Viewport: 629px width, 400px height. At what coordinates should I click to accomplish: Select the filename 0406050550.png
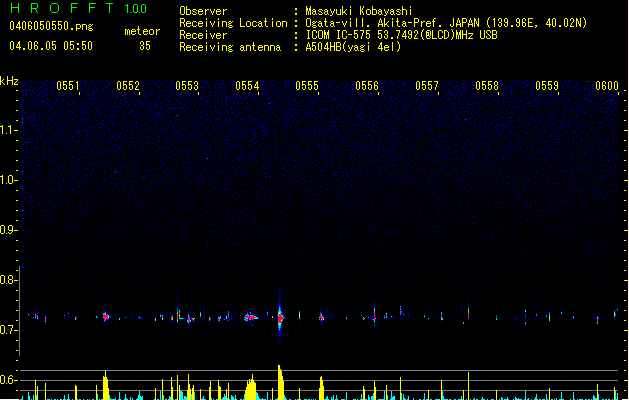51,26
